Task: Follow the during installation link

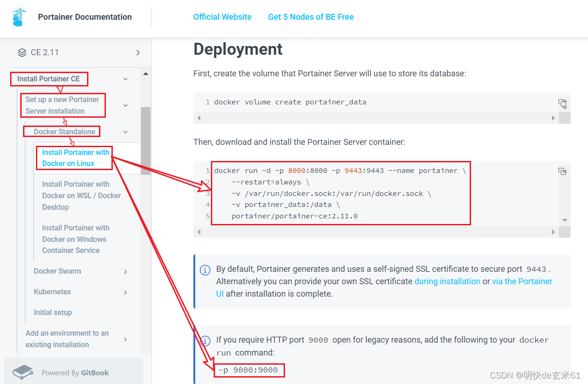Action: point(447,281)
